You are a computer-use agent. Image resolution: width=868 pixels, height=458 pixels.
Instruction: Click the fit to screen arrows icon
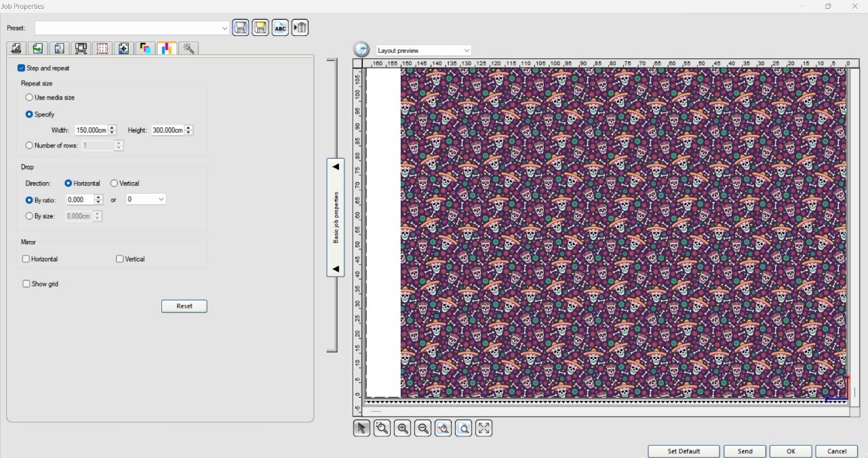[x=484, y=428]
